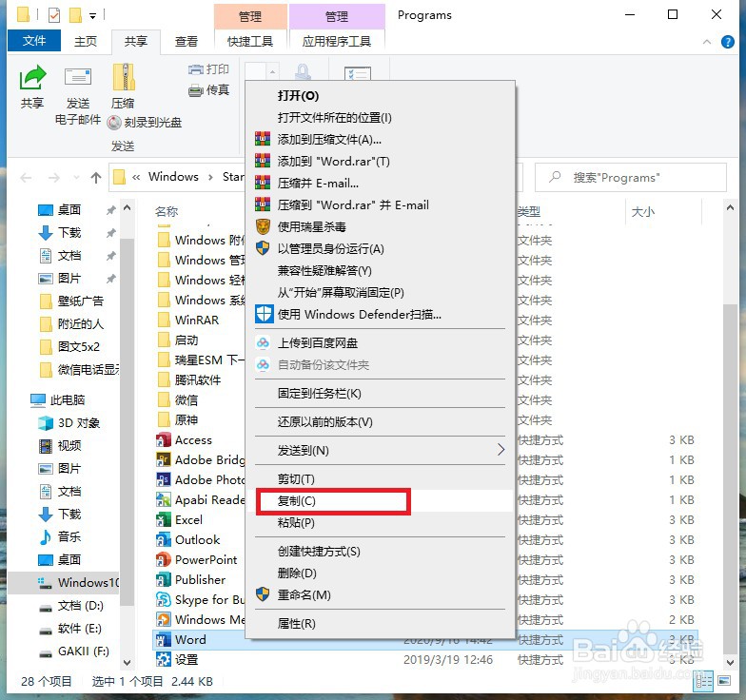Open 软件 (E:) drive in navigation pane
Image resolution: width=746 pixels, height=700 pixels.
coord(70,628)
